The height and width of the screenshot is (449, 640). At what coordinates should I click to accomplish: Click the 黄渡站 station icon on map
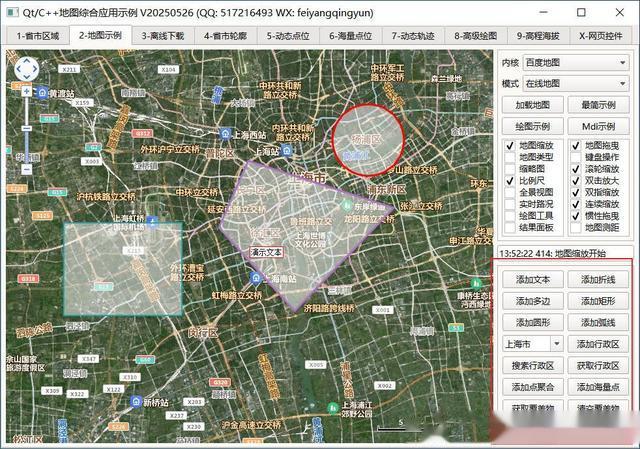click(43, 93)
